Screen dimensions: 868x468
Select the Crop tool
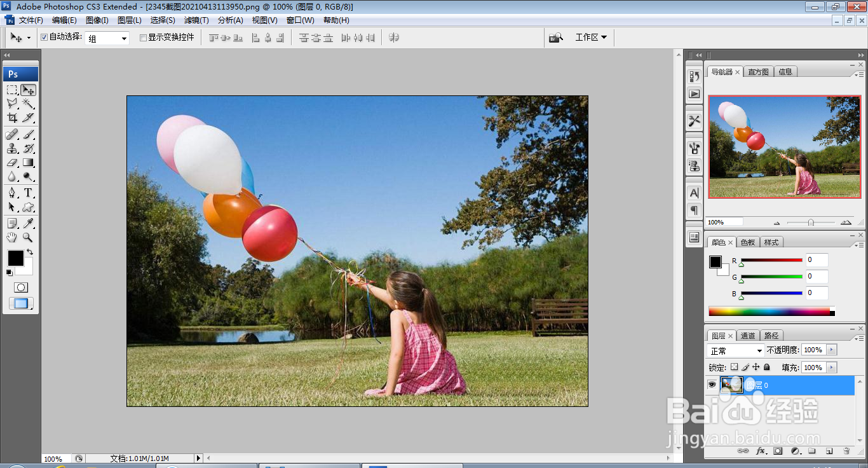click(x=12, y=118)
